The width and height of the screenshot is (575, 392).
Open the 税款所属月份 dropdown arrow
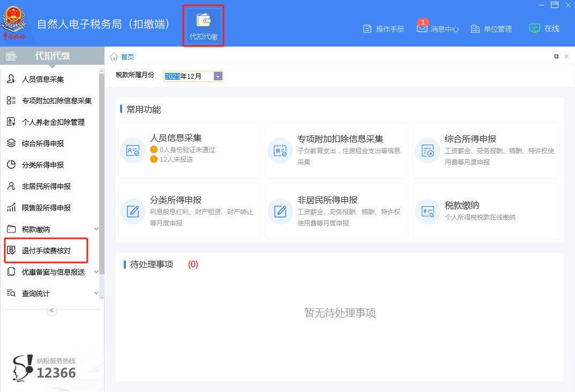[218, 76]
